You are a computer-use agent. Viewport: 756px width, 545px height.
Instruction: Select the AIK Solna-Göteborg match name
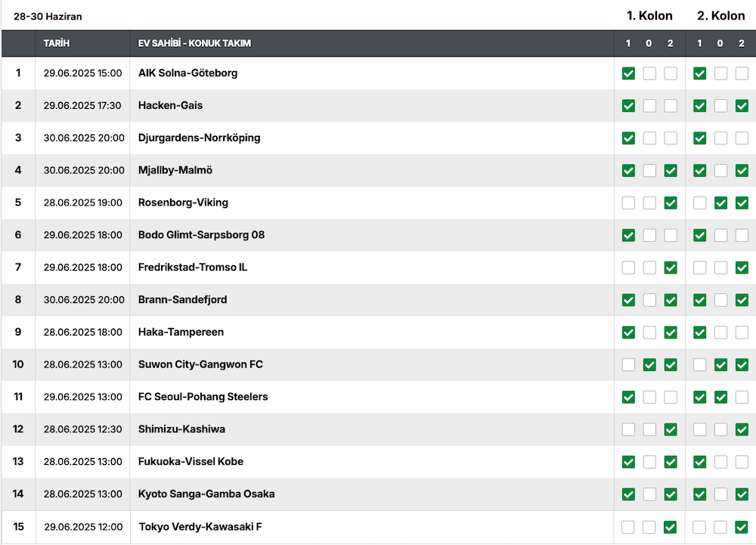pos(187,73)
